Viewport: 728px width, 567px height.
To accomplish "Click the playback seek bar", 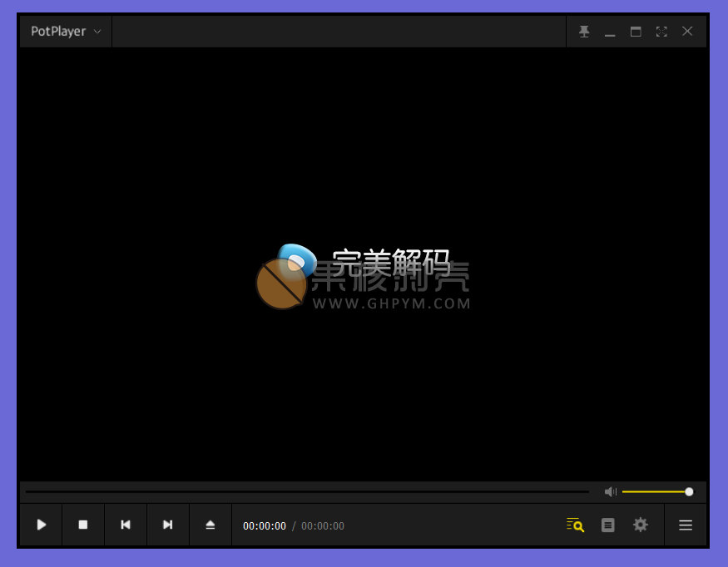I will pyautogui.click(x=308, y=491).
